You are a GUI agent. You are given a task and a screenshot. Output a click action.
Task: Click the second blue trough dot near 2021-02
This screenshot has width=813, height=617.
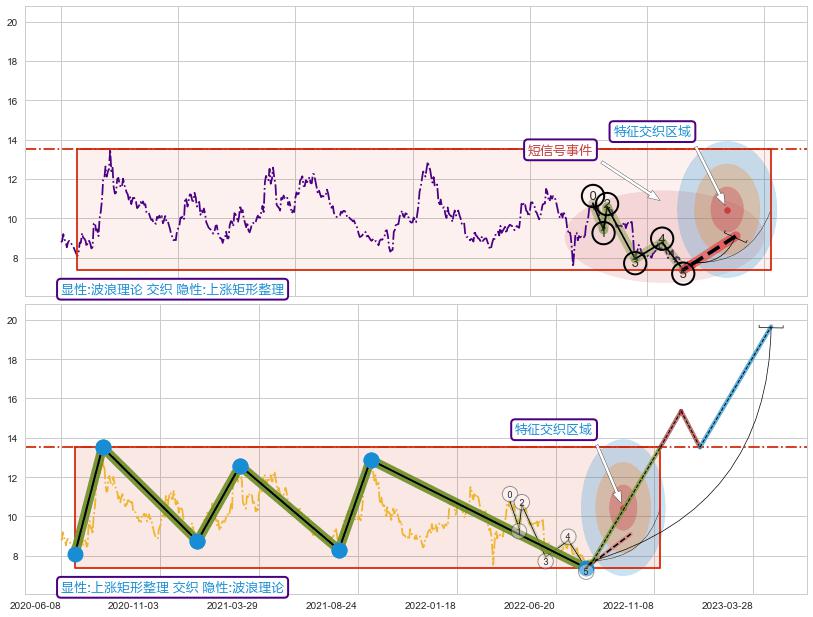(x=197, y=542)
